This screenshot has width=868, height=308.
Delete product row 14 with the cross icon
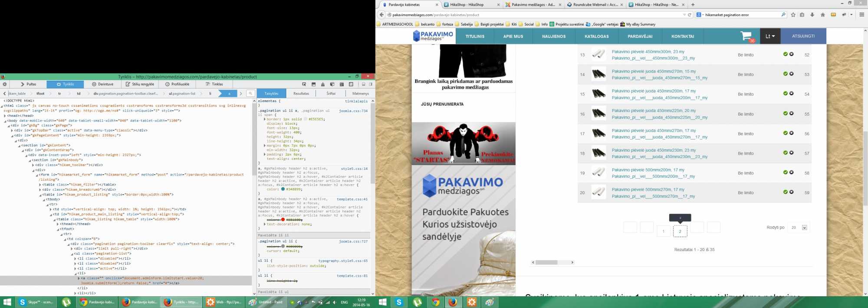tap(792, 74)
